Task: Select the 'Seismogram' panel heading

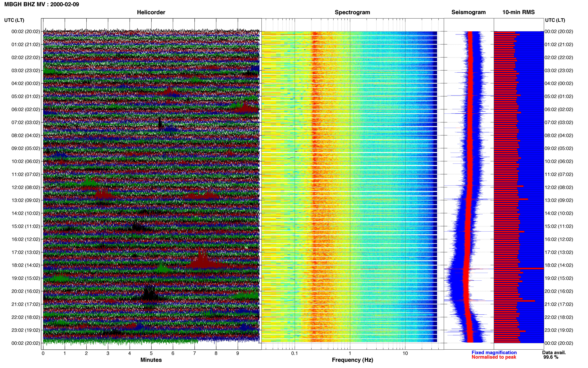Action: click(x=468, y=12)
